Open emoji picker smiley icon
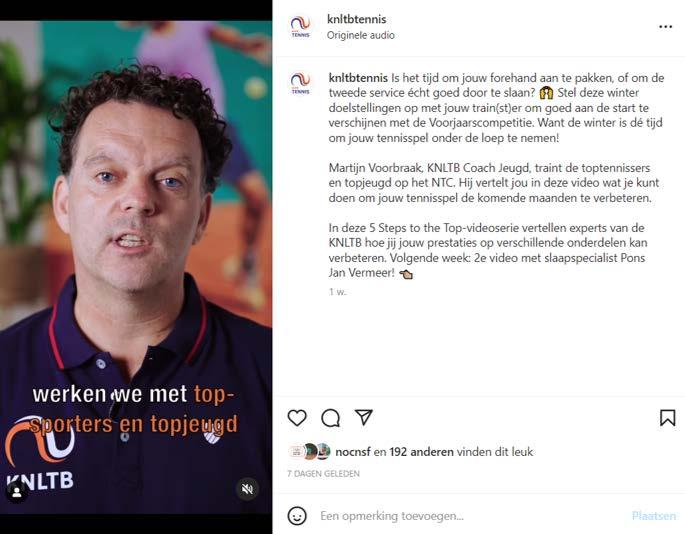The image size is (685, 534). click(297, 516)
